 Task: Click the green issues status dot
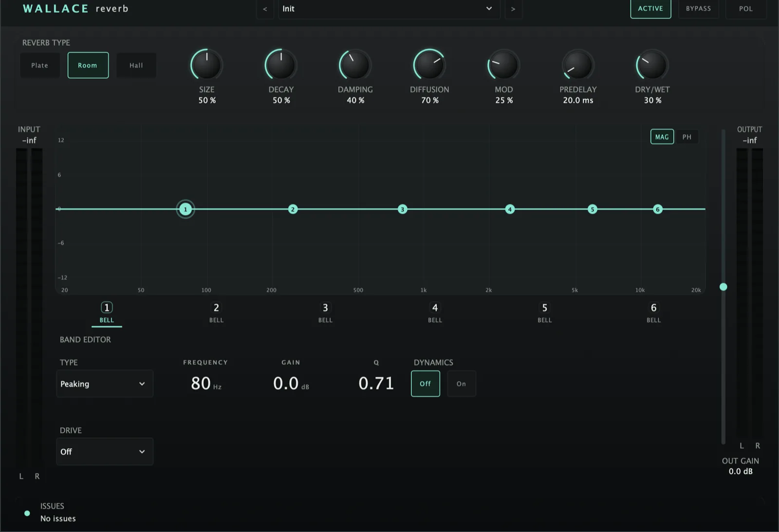pyautogui.click(x=27, y=513)
